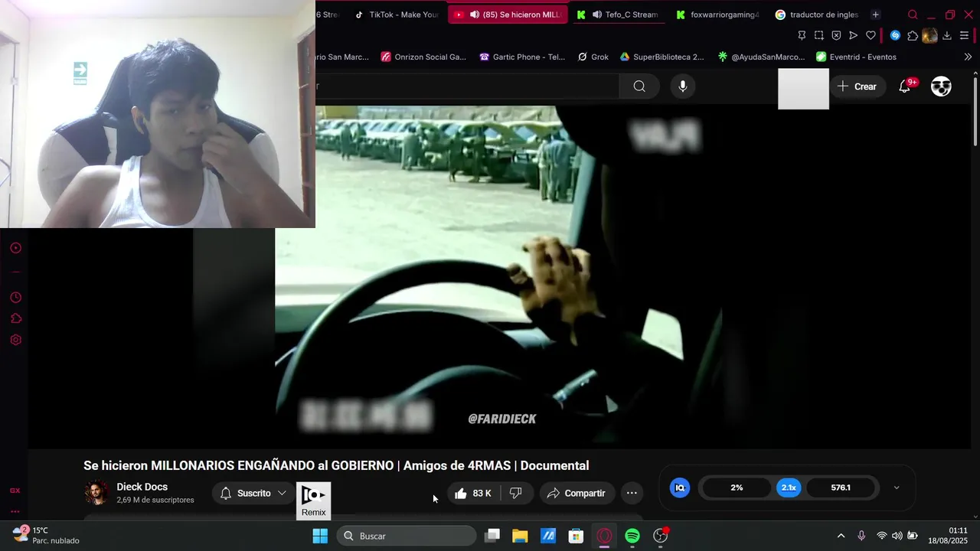
Task: Click the browser profile picture in toolbar
Action: pos(929,35)
